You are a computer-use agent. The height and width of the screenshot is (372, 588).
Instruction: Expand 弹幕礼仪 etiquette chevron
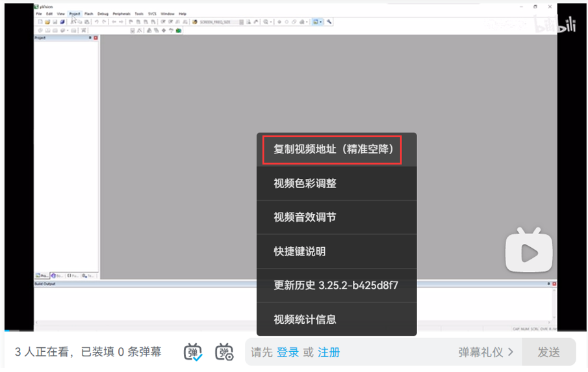pyautogui.click(x=511, y=352)
